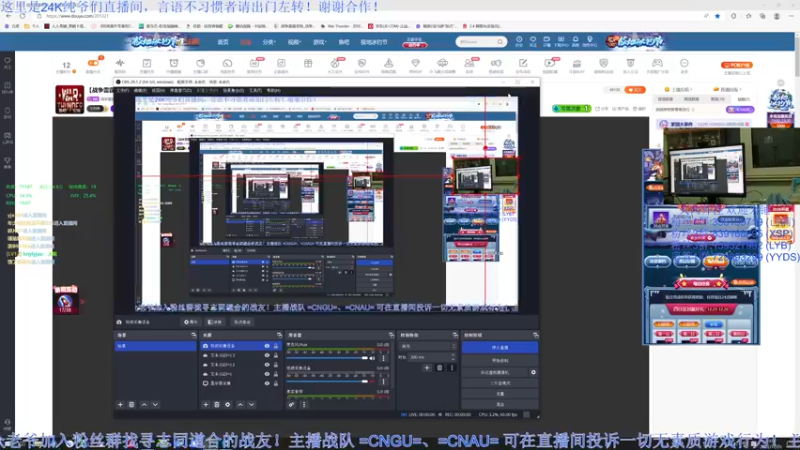The width and height of the screenshot is (800, 450).
Task: Click the orange PC客户端 button
Action: (x=737, y=65)
